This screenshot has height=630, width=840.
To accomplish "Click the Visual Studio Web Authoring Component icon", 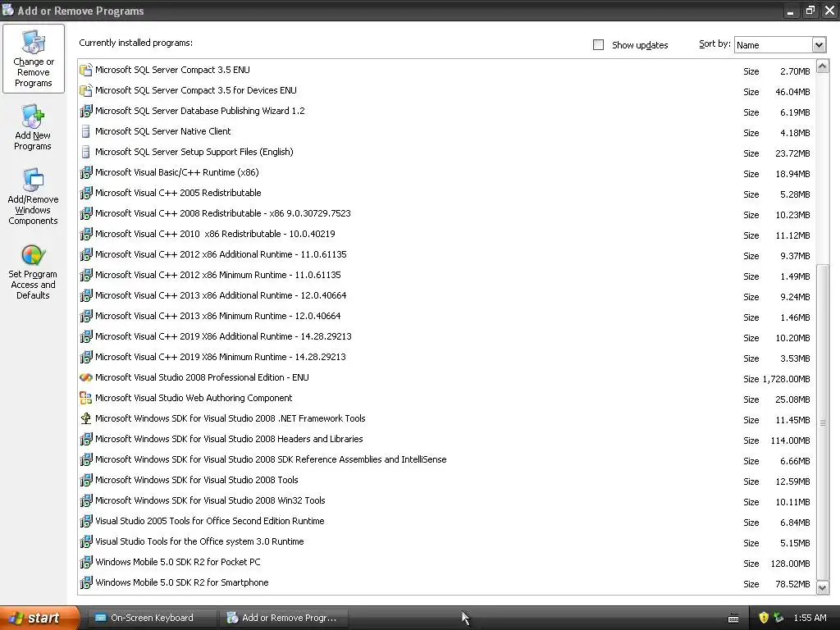I will (85, 398).
